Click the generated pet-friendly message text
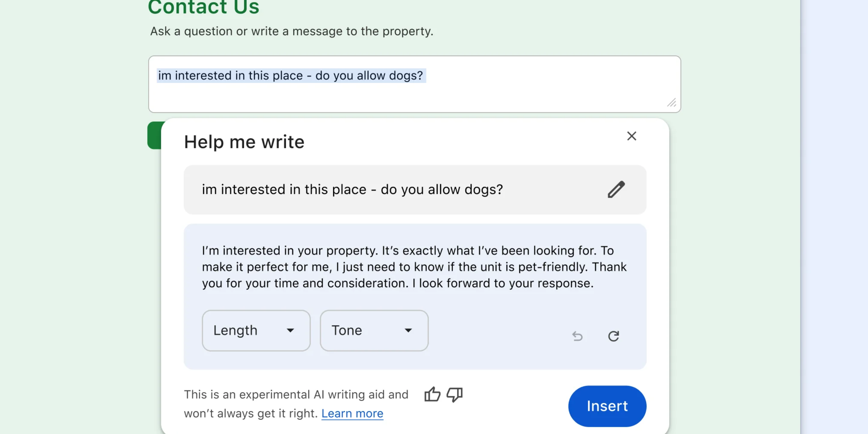868x434 pixels. coord(414,267)
